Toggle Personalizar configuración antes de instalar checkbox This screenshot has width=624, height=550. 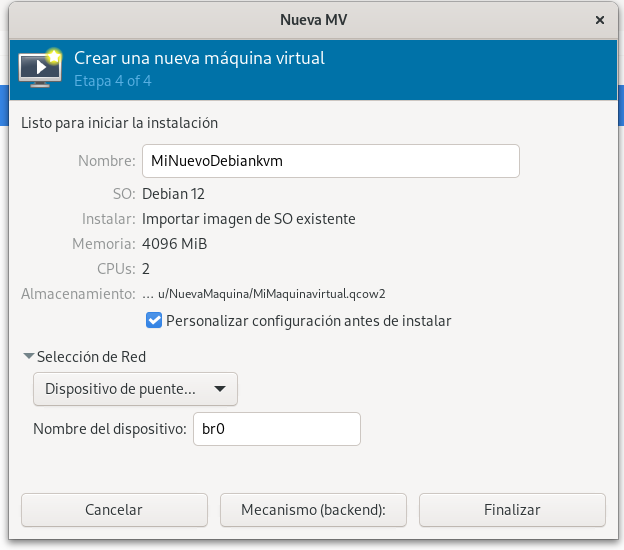click(x=154, y=320)
